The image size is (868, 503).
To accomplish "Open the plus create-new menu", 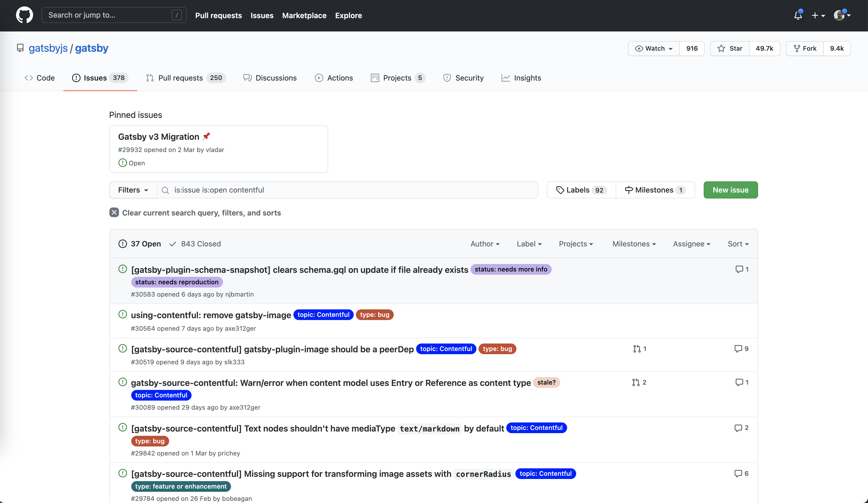I will click(x=818, y=15).
